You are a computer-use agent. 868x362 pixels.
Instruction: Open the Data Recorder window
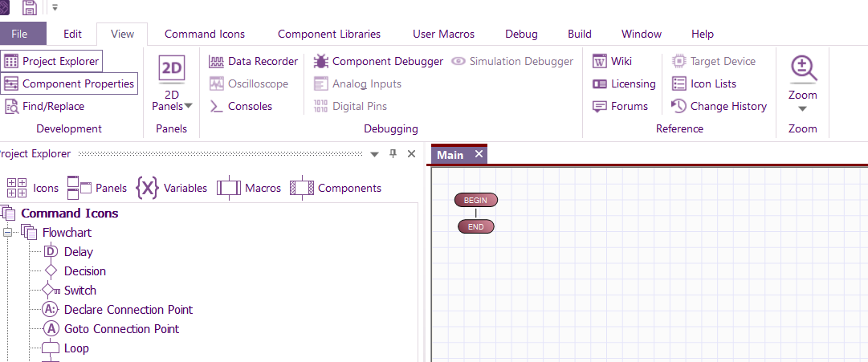(x=253, y=61)
